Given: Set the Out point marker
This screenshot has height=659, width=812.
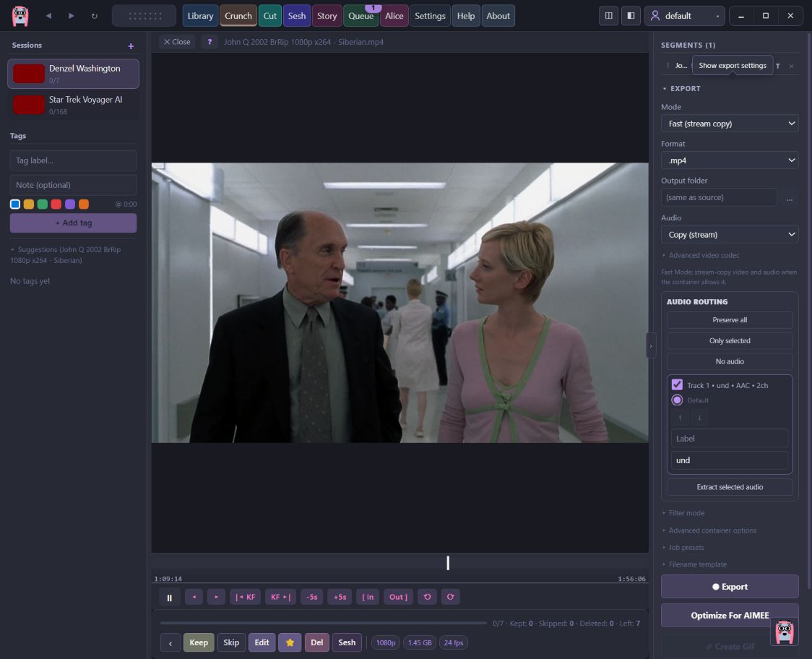Looking at the screenshot, I should pyautogui.click(x=398, y=597).
